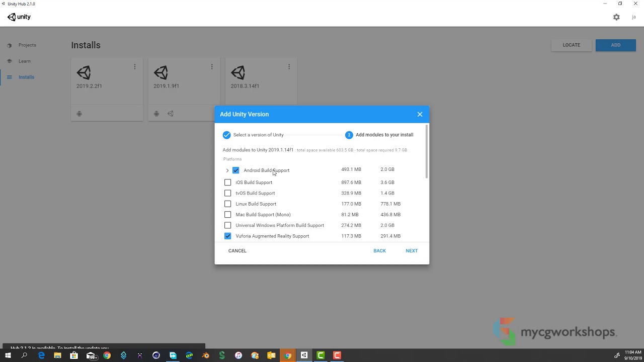
Task: Open iTunes from taskbar
Action: click(x=238, y=355)
